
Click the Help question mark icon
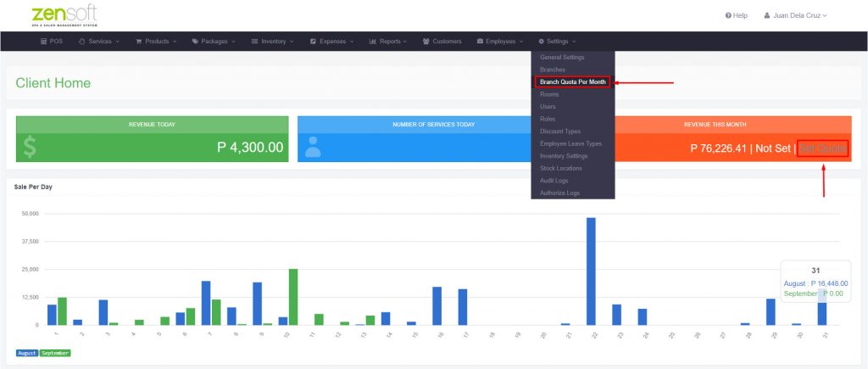click(x=728, y=15)
